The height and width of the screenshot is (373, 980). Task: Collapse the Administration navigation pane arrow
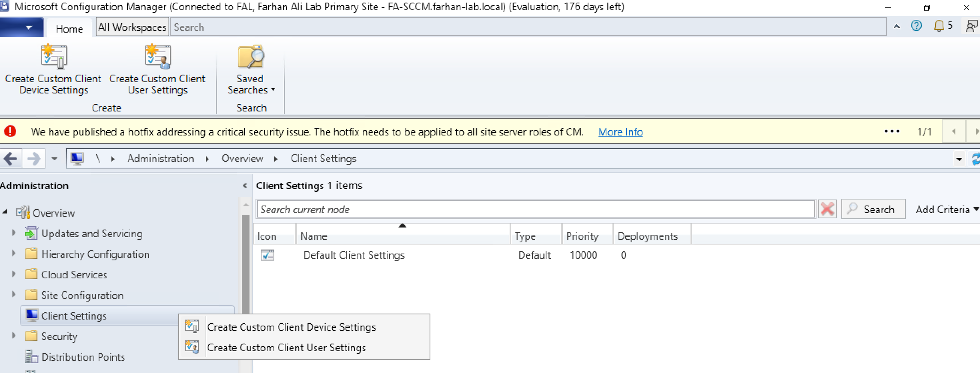(245, 186)
